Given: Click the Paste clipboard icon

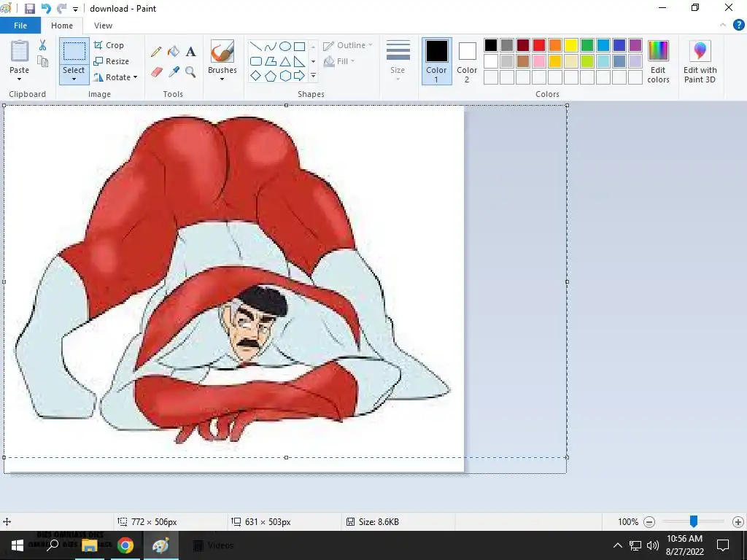Looking at the screenshot, I should coord(20,52).
